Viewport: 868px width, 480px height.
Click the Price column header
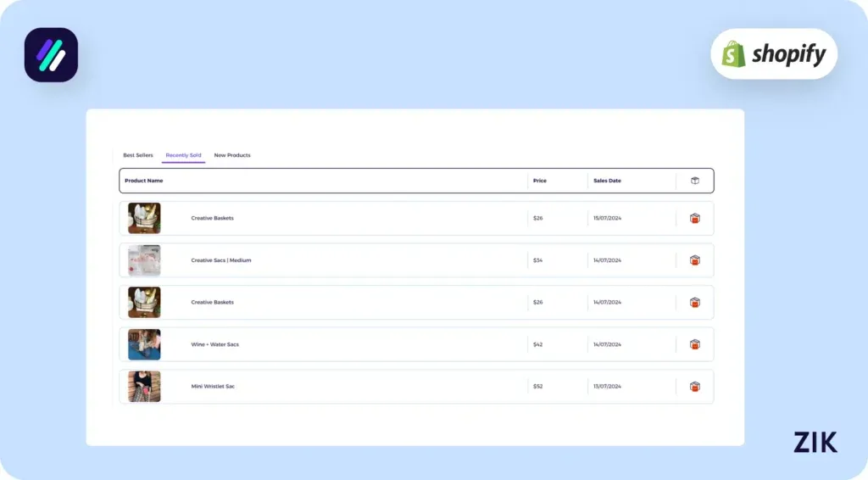tap(540, 181)
